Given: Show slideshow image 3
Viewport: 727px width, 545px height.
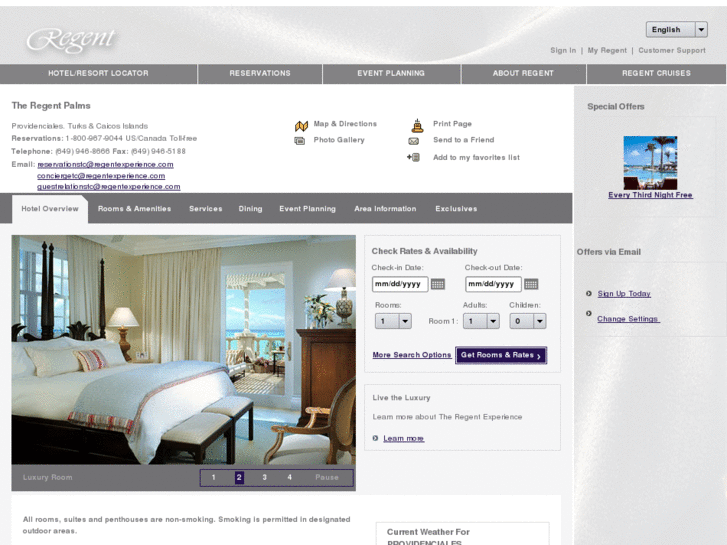Looking at the screenshot, I should 264,477.
